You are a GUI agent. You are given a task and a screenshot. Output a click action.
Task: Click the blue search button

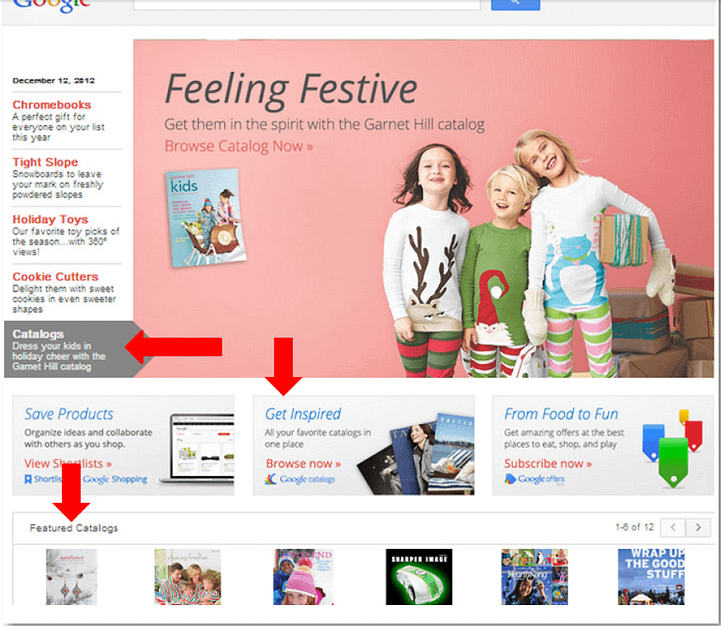[515, 4]
